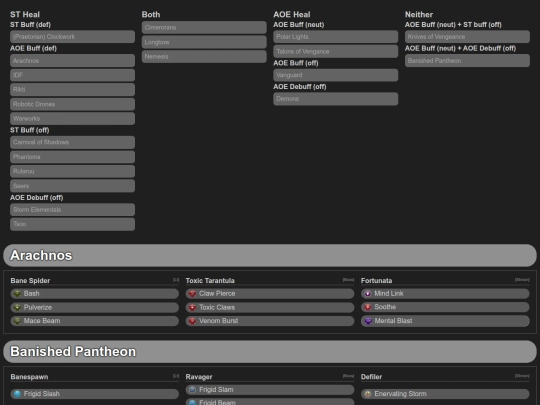Open the Phantoms entry
The image size is (540, 405).
pos(72,157)
